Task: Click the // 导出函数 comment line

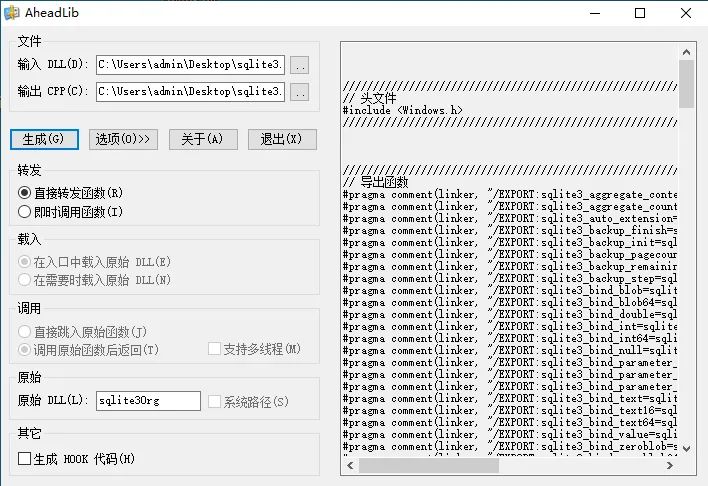Action: click(x=375, y=182)
